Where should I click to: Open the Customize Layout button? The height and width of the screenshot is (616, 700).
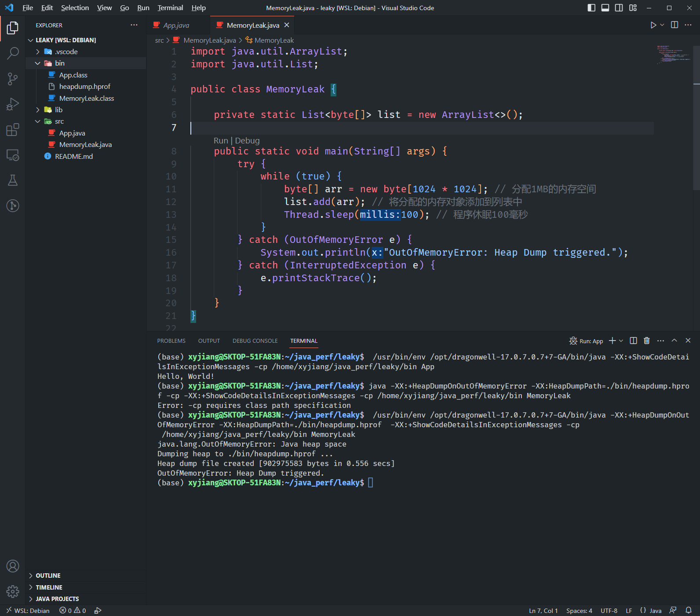pyautogui.click(x=633, y=8)
